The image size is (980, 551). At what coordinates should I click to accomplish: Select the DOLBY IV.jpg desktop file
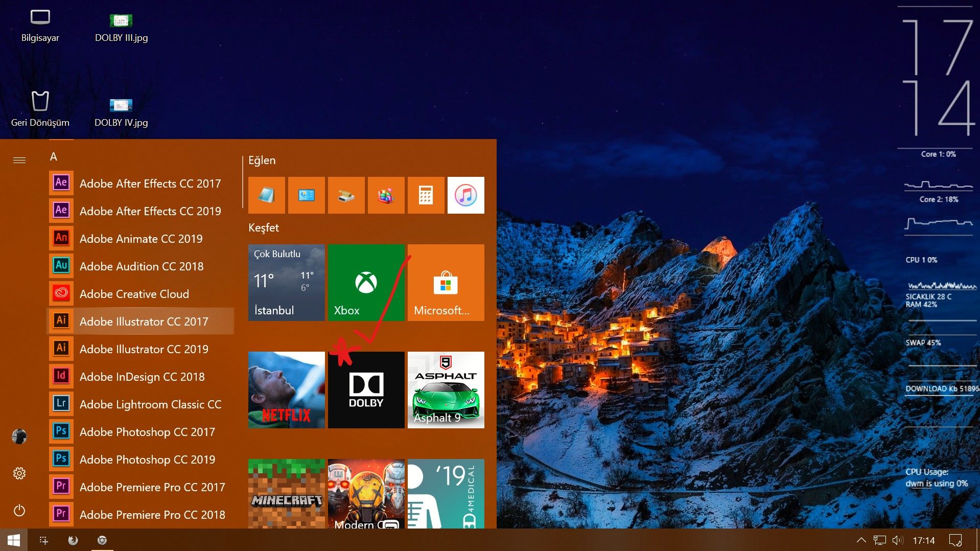[x=121, y=112]
